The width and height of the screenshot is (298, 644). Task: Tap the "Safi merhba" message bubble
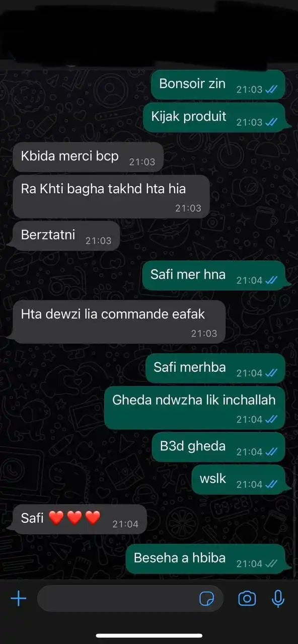coord(215,368)
